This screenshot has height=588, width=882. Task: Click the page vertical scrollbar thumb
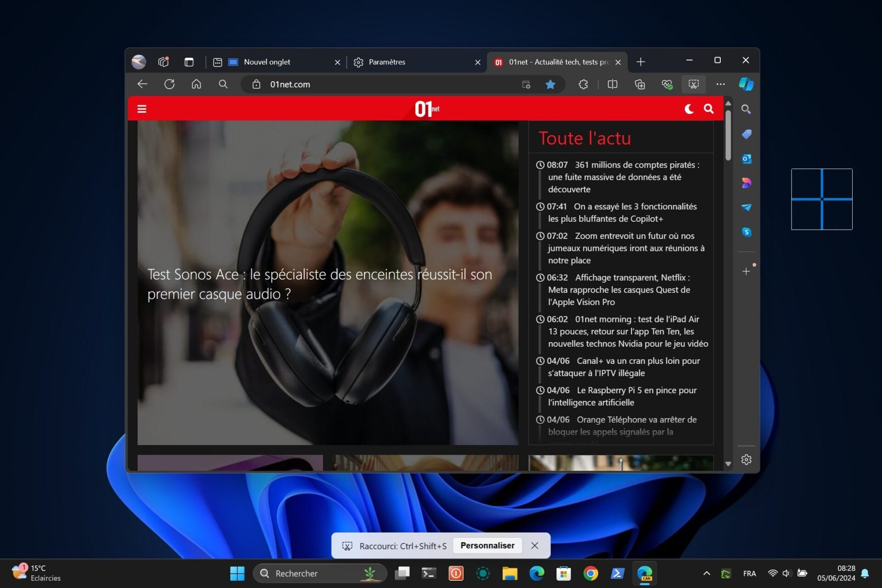click(x=728, y=136)
